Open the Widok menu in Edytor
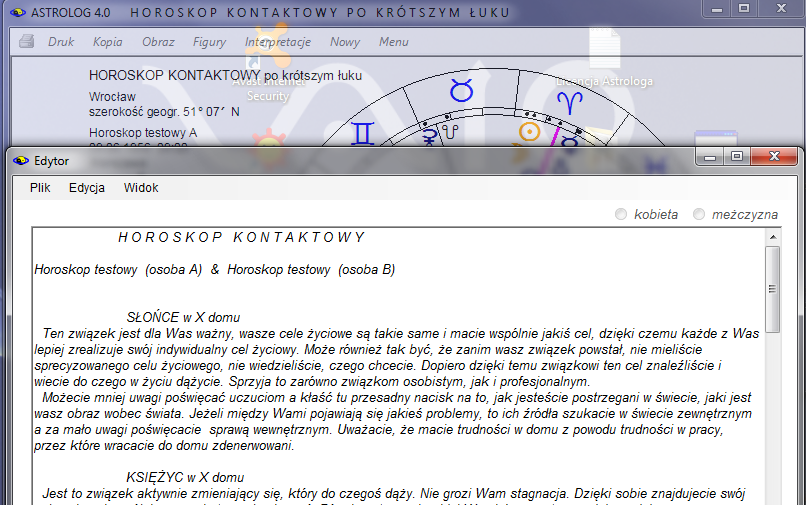This screenshot has height=505, width=806. pyautogui.click(x=141, y=188)
